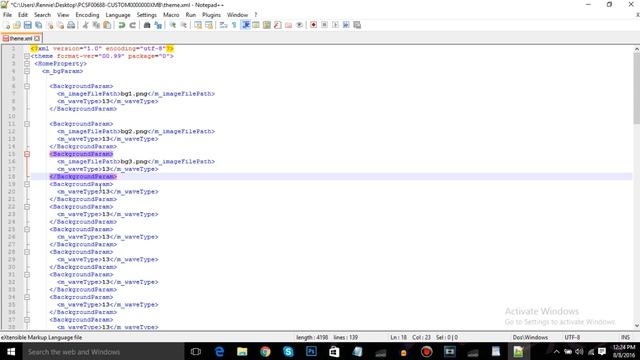This screenshot has height=360, width=640.
Task: Open the Macro menu
Action: pos(171,15)
